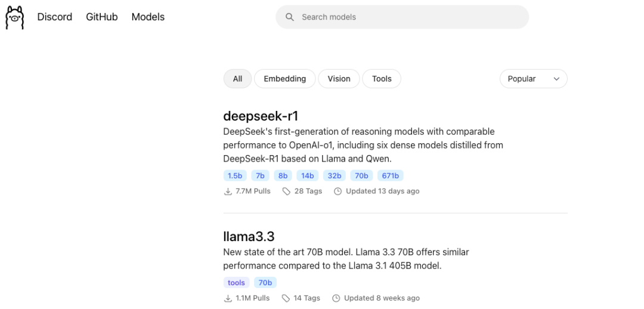Select the 14b tag of deepseek-r1
The image size is (644, 309).
308,176
